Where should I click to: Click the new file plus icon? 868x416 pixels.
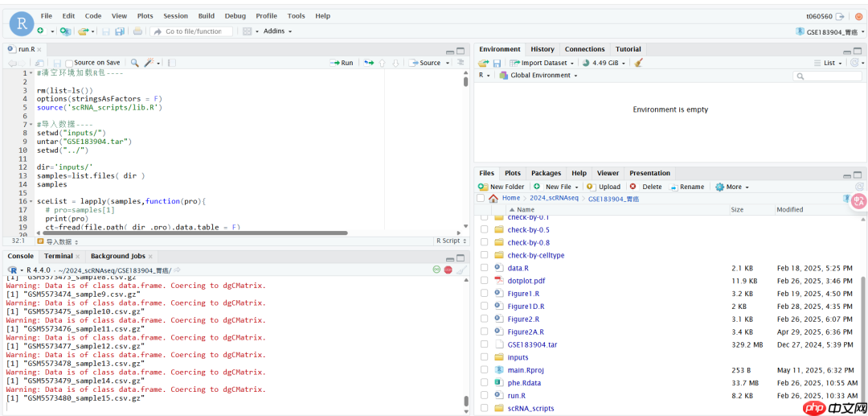(40, 31)
